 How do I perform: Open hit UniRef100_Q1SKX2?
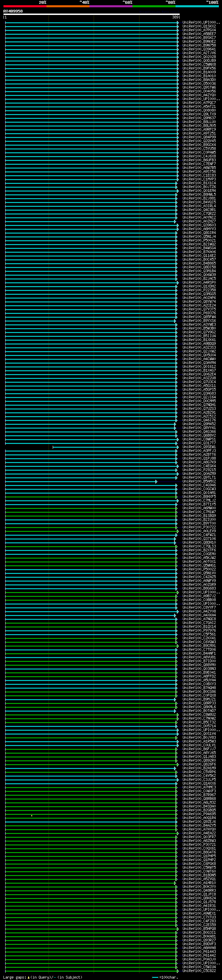199,26
